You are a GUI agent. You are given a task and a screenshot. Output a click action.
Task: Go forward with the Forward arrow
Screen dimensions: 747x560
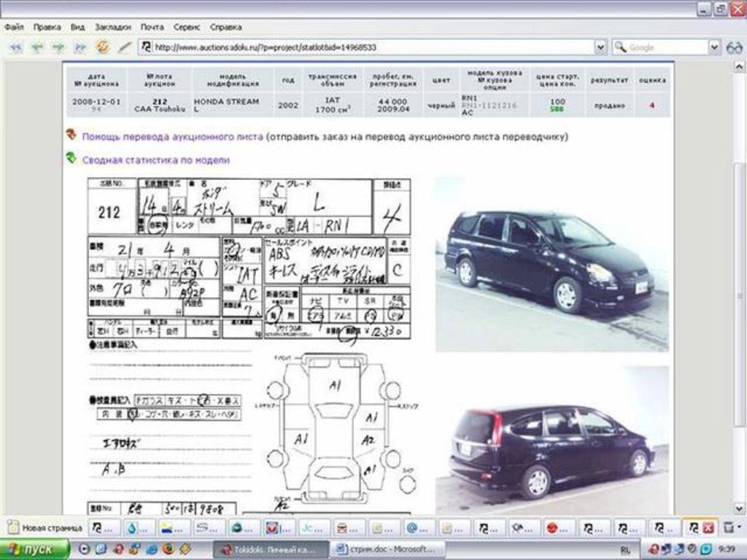coord(58,47)
